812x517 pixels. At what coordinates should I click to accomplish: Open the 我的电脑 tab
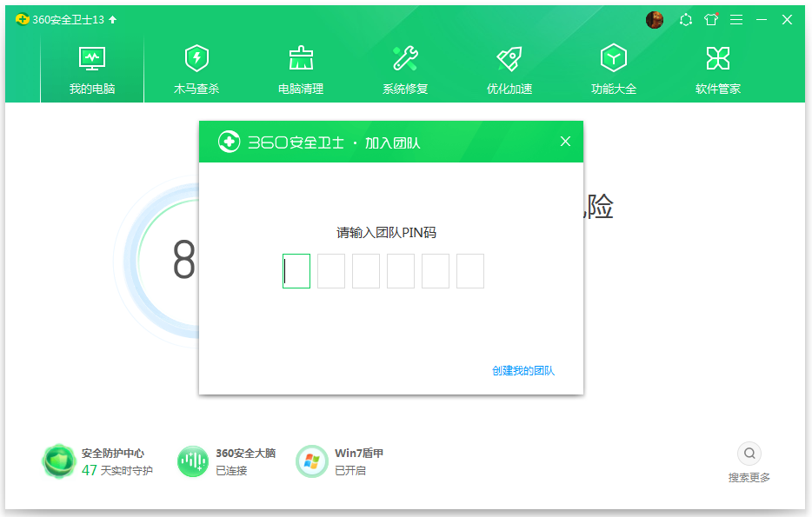92,70
